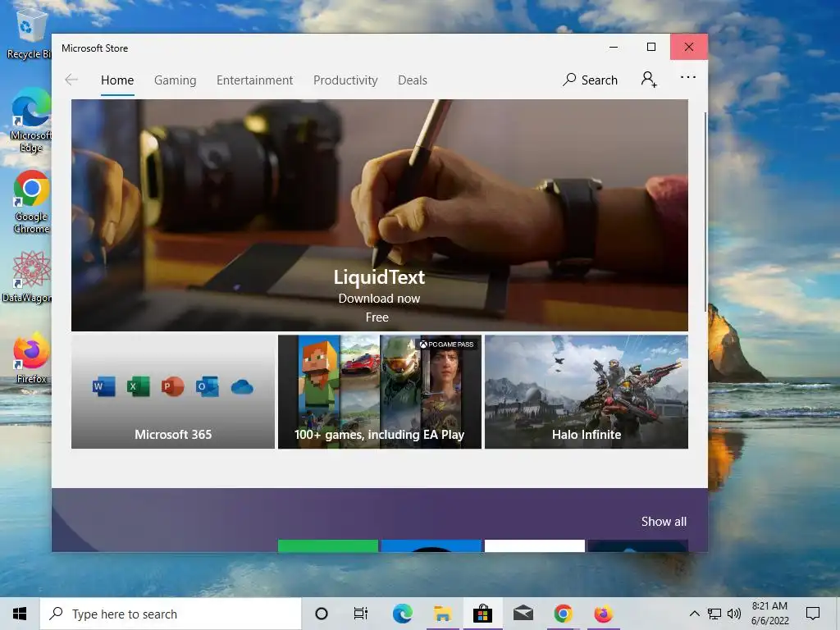Launch Firefox from the taskbar

[x=603, y=614]
